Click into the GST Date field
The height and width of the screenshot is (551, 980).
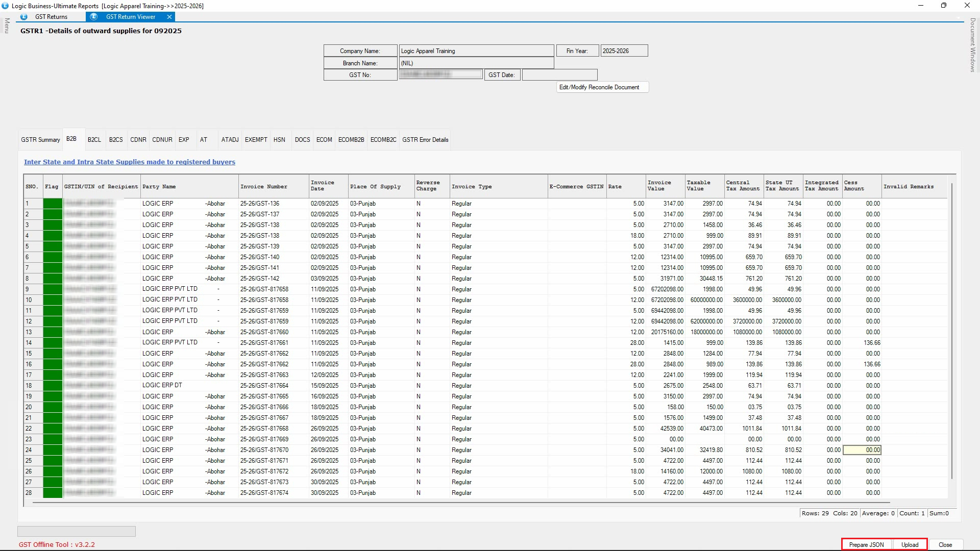pyautogui.click(x=559, y=75)
